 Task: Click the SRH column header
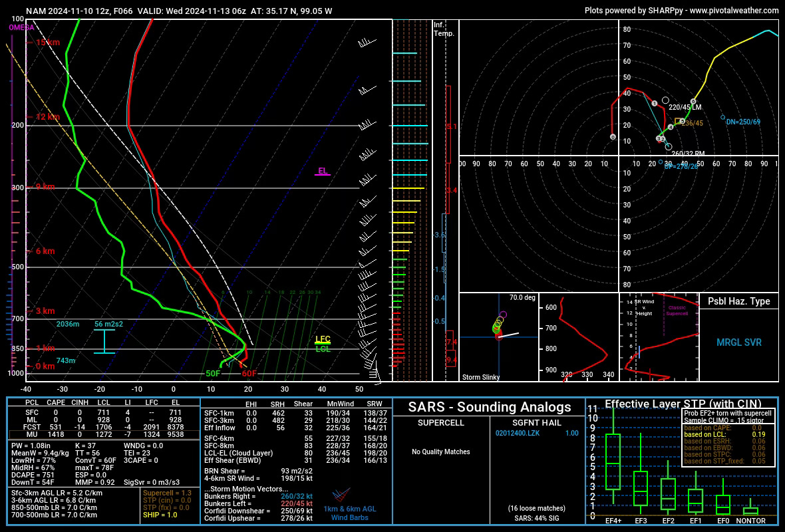pyautogui.click(x=277, y=404)
